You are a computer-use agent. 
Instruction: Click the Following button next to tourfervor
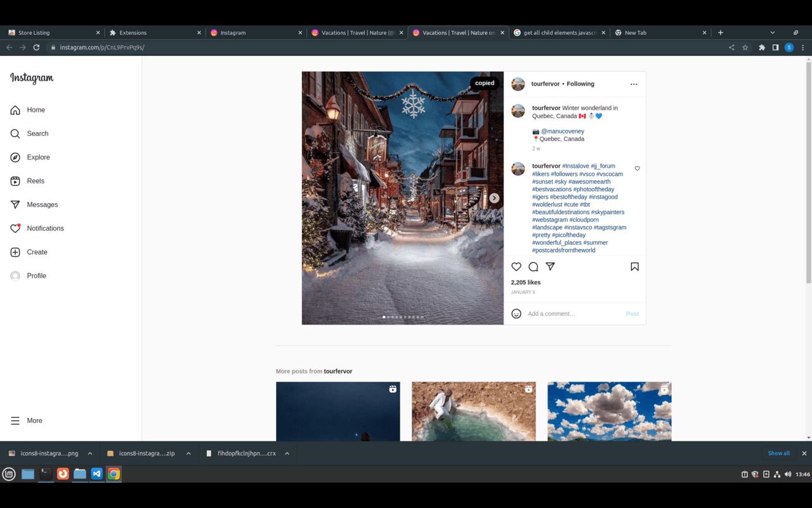pyautogui.click(x=580, y=83)
